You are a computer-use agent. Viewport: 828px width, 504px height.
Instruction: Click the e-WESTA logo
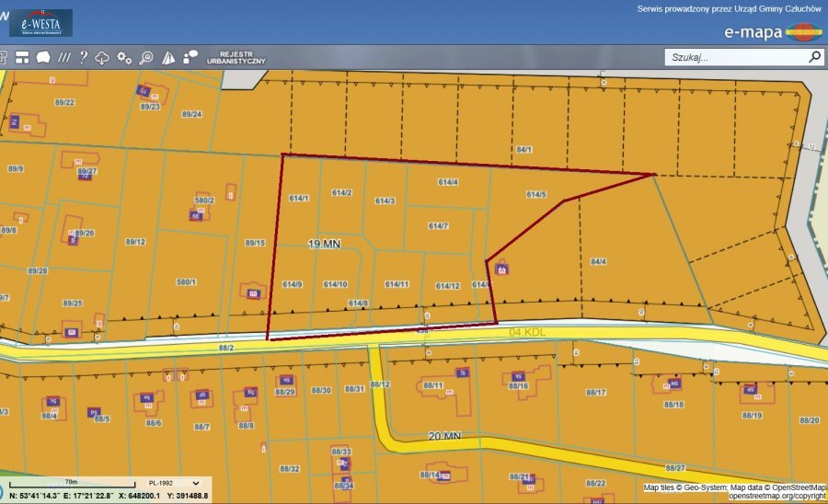(40, 22)
